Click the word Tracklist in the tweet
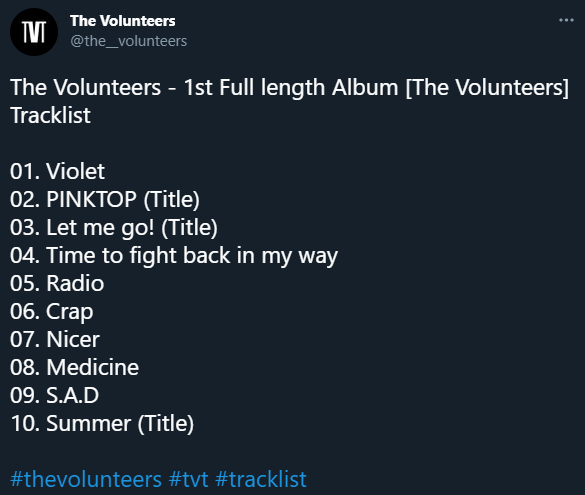The width and height of the screenshot is (585, 495). (x=50, y=115)
